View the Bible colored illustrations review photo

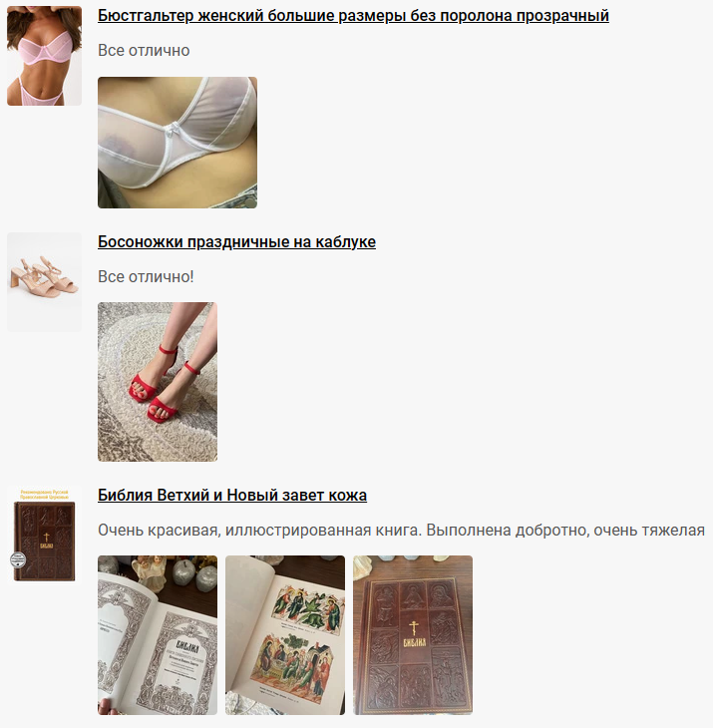285,634
